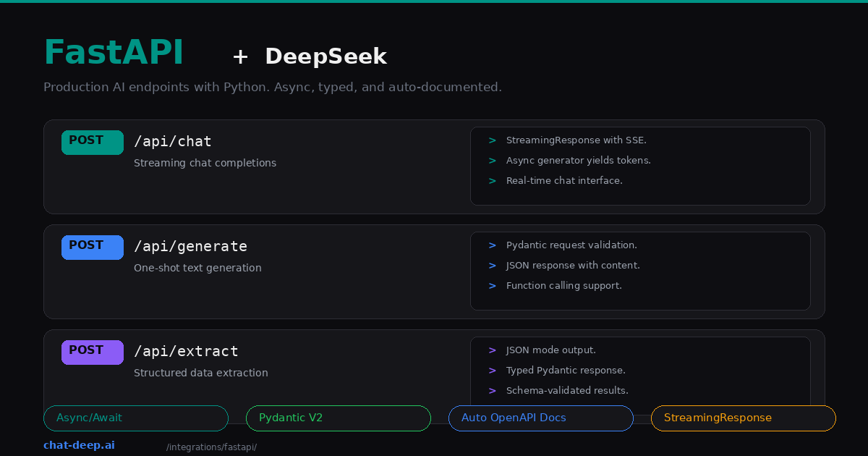
Task: Select the Pydantic V2 pill
Action: tap(338, 418)
